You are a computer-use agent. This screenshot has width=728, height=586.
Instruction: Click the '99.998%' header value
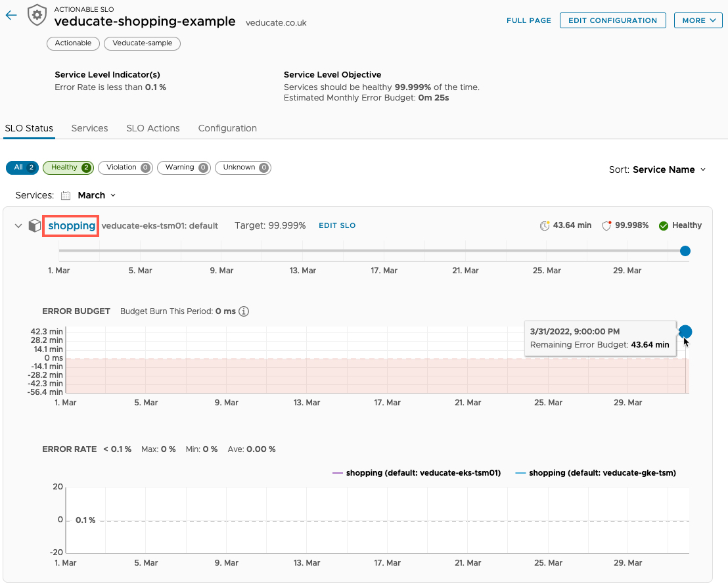coord(631,225)
